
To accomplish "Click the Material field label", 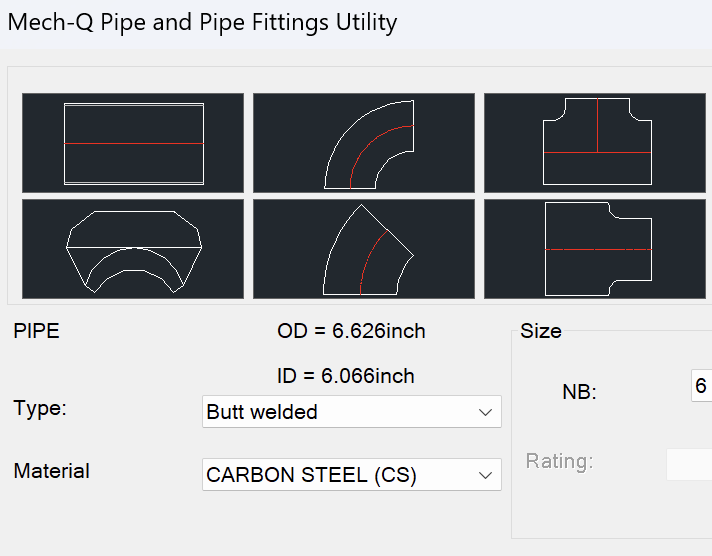I will [52, 470].
